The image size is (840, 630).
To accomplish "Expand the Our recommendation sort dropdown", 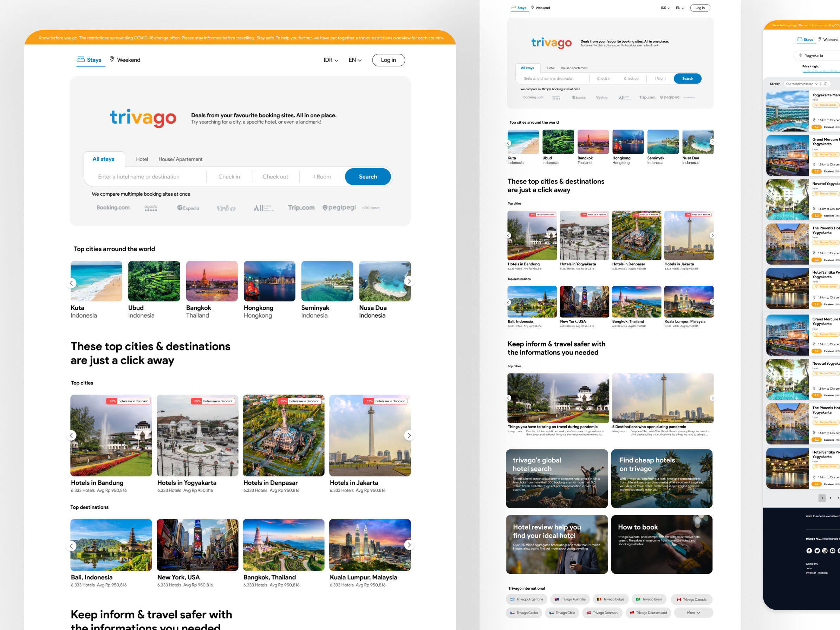I will pos(802,84).
